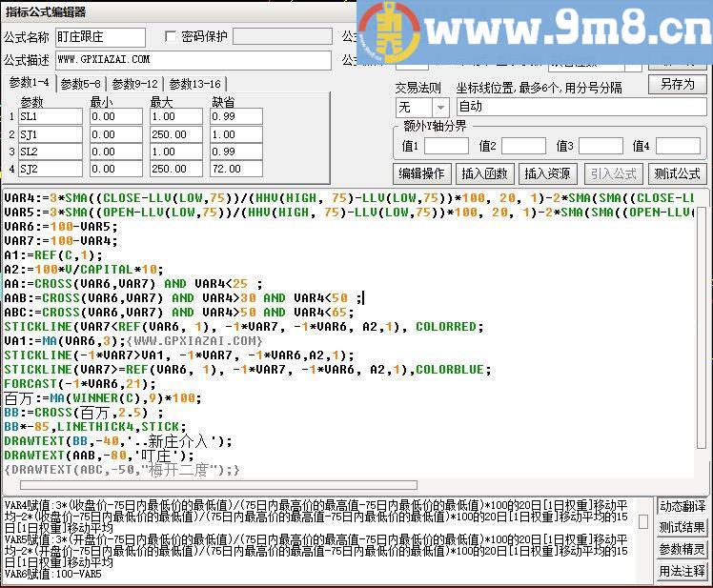Image resolution: width=713 pixels, height=588 pixels.
Task: Switch to the 参数5-8 tab
Action: pyautogui.click(x=81, y=84)
